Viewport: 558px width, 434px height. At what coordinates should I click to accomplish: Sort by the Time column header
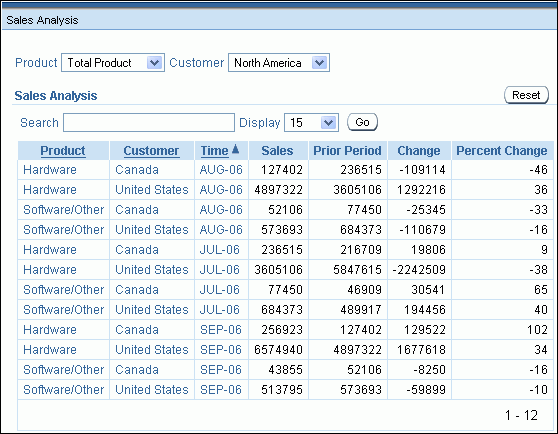point(215,151)
